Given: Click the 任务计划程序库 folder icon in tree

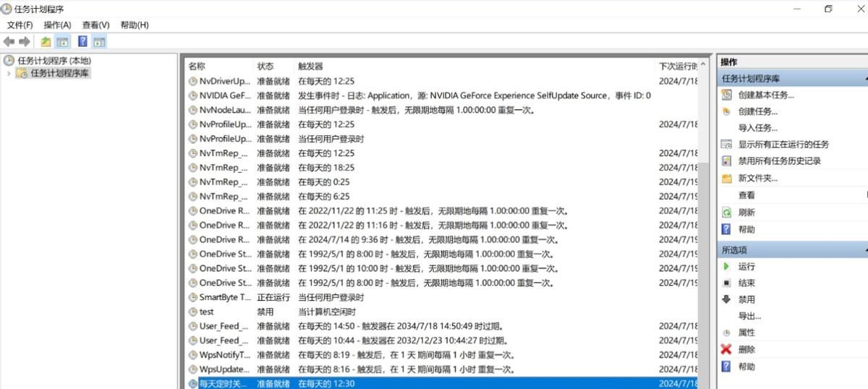Looking at the screenshot, I should point(22,73).
